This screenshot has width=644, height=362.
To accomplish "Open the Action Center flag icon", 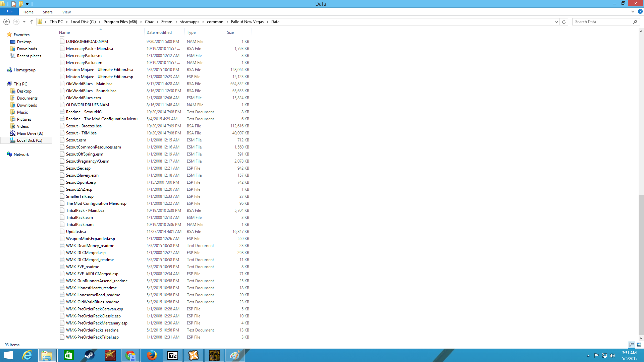I will click(596, 356).
